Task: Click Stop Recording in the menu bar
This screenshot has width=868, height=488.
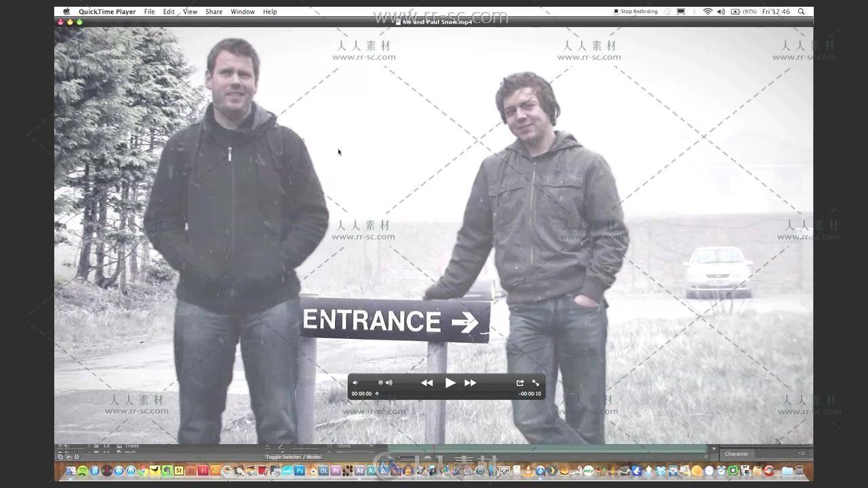Action: click(636, 12)
